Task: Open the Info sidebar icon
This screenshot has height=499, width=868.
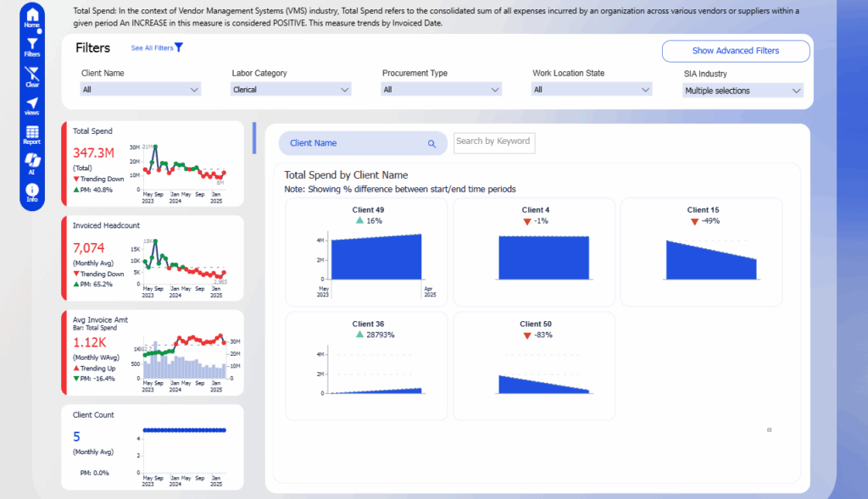Action: 32,191
